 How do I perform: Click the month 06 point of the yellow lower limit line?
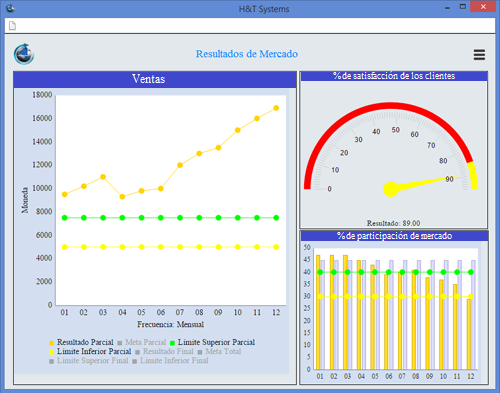(161, 247)
